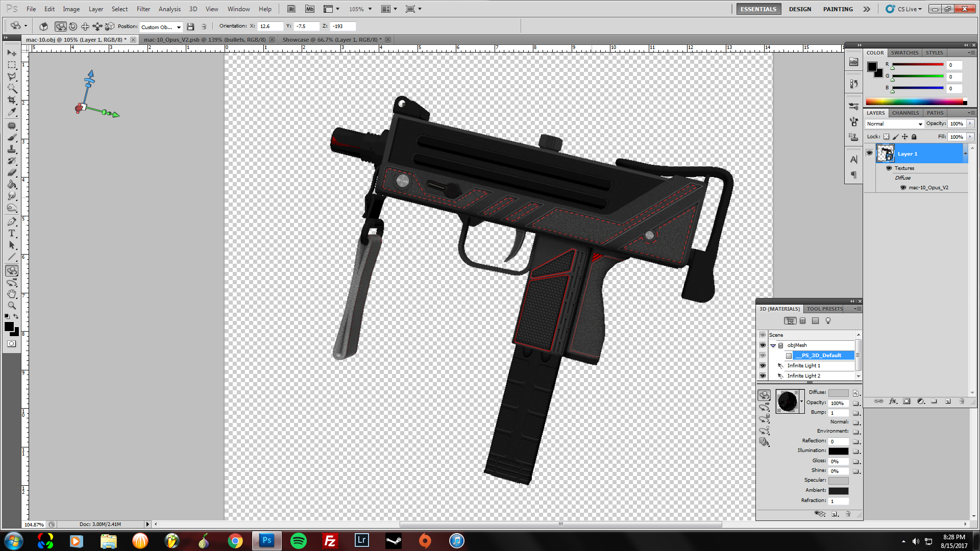Screen dimensions: 980x551
Task: Select the Type tool
Action: (12, 233)
